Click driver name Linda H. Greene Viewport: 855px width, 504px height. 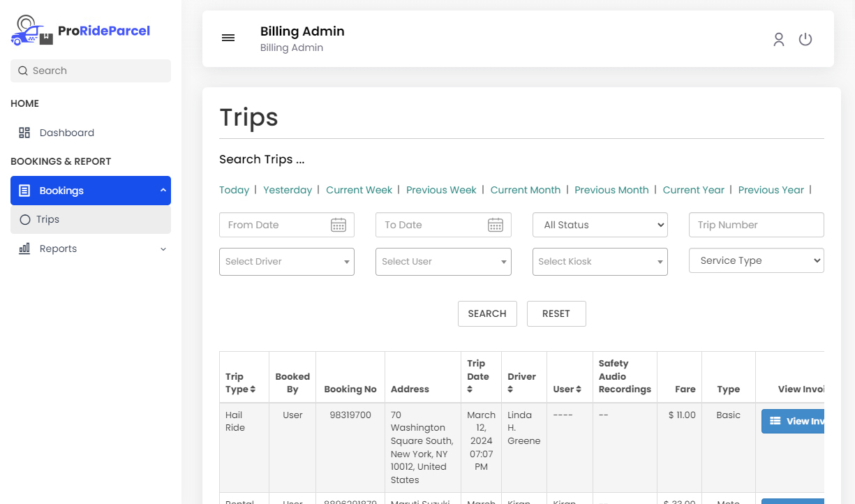[x=524, y=428]
